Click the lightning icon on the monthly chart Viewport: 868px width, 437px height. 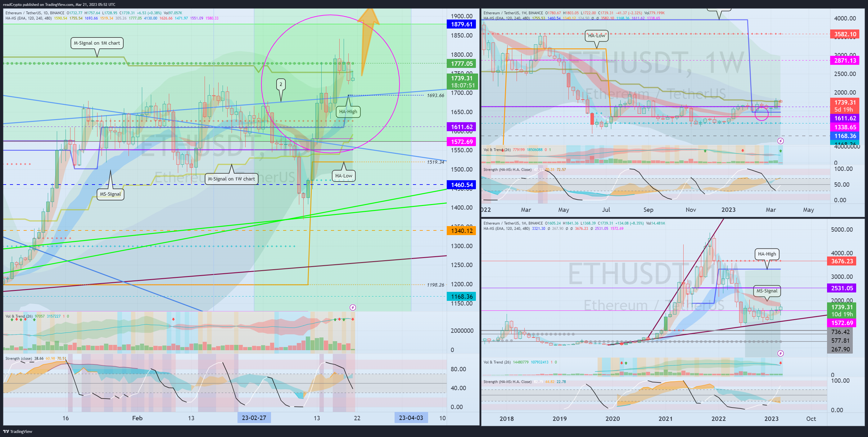click(x=780, y=353)
